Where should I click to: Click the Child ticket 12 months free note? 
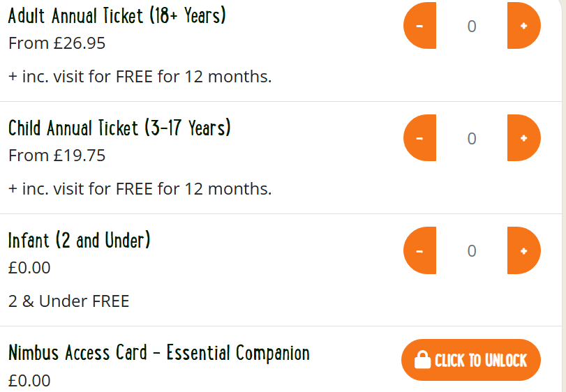tap(140, 189)
